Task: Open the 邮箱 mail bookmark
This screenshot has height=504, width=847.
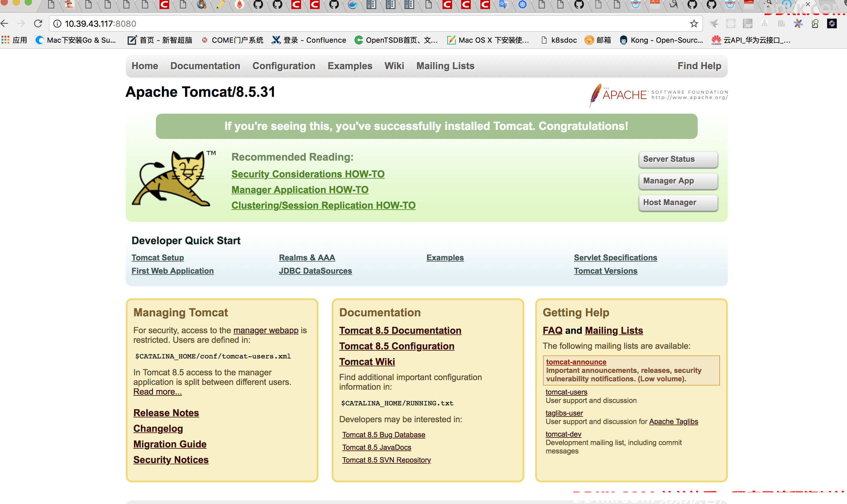Action: point(597,40)
